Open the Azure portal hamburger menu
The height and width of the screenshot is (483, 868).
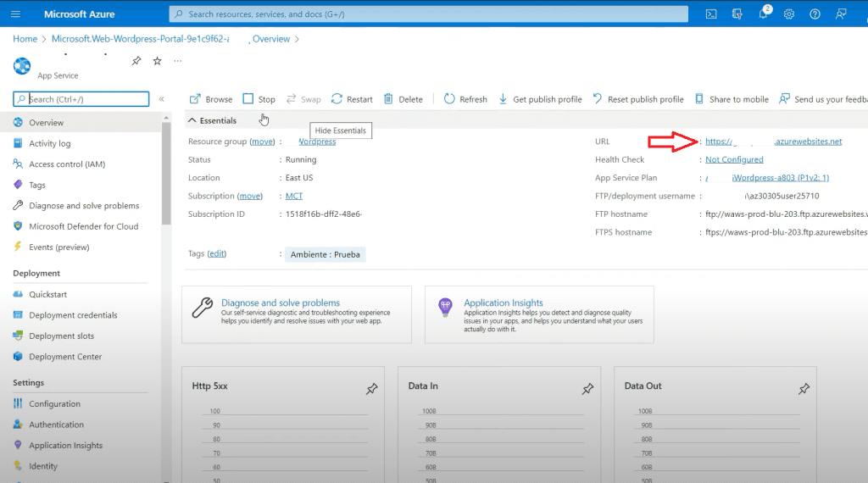click(x=15, y=14)
